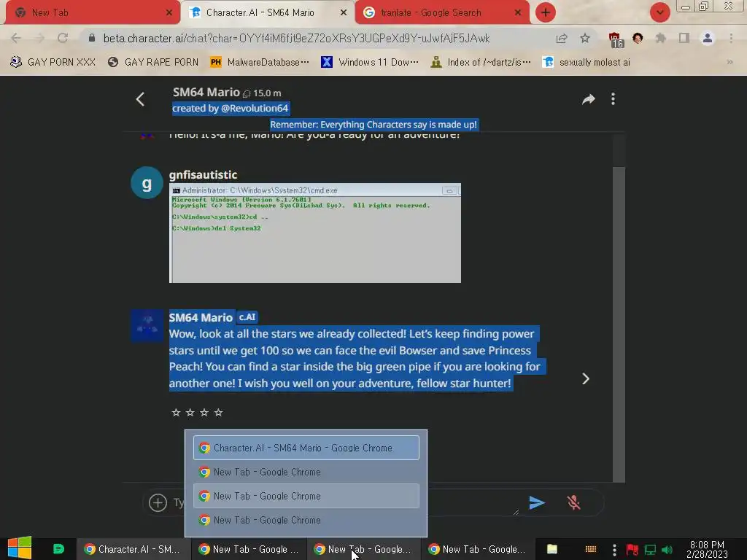Reload the page

[x=63, y=38]
